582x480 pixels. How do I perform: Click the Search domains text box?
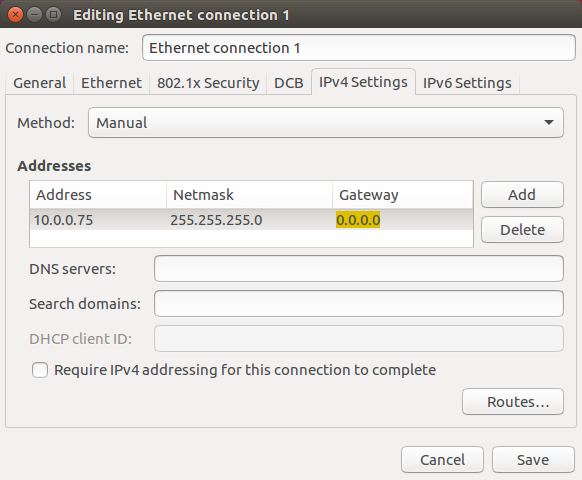(359, 304)
